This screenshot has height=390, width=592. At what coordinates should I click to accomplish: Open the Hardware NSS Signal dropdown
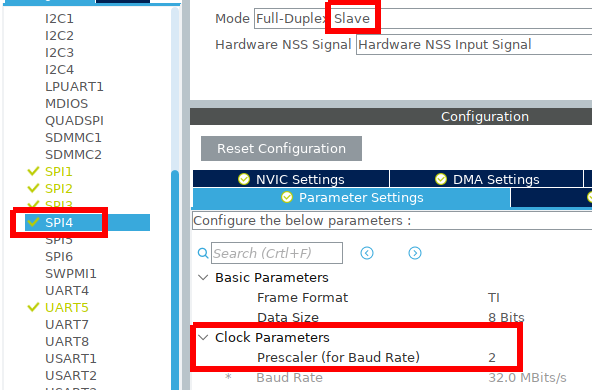click(474, 45)
